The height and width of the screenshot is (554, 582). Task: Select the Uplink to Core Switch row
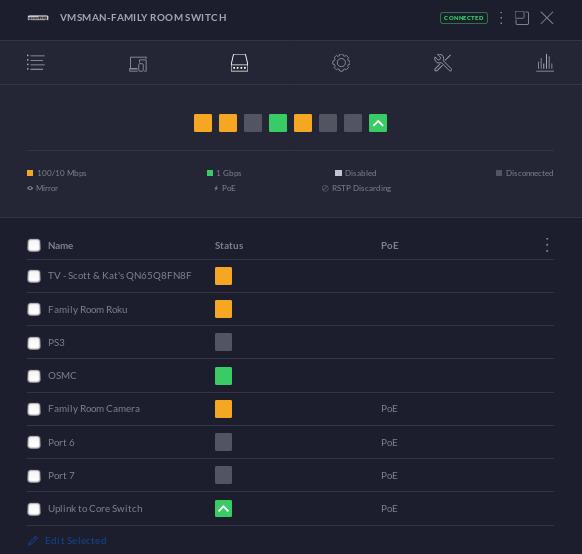pos(290,509)
